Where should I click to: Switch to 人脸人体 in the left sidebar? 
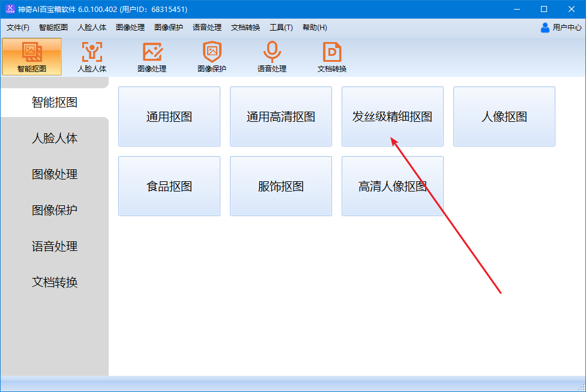pos(55,138)
